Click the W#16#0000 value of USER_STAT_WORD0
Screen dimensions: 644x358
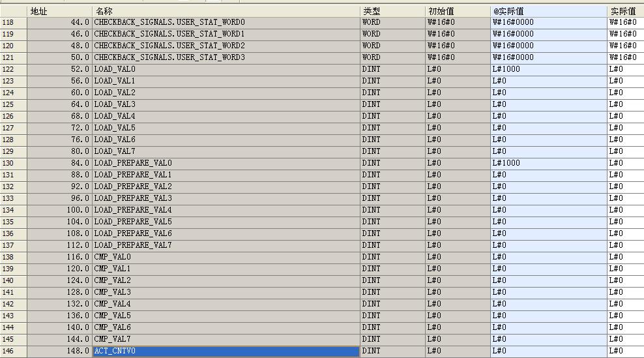(513, 22)
